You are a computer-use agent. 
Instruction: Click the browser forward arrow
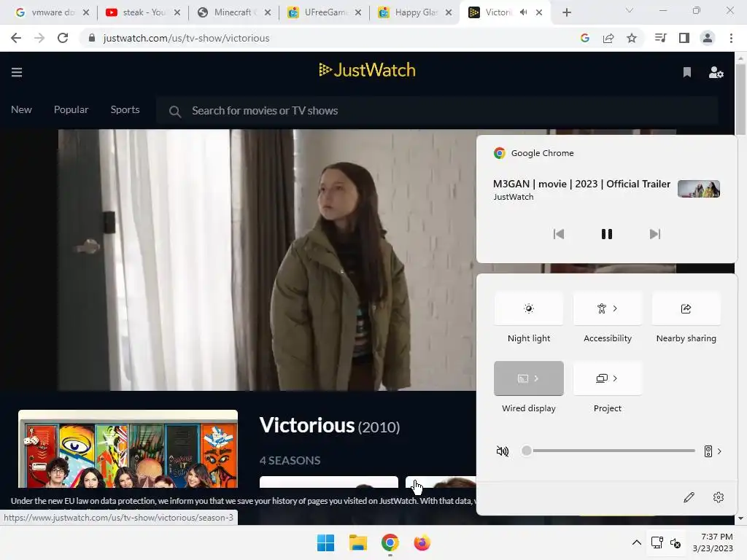39,38
